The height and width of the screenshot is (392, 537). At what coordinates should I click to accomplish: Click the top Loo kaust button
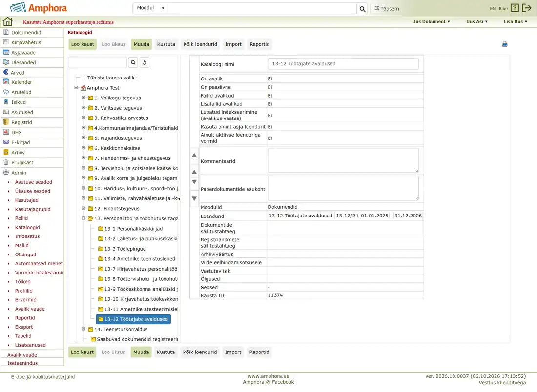83,44
